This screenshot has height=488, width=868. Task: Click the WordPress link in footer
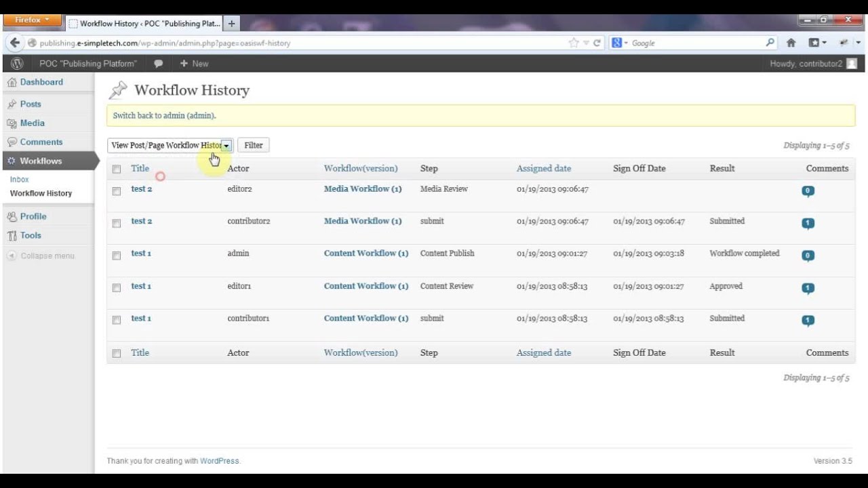point(220,461)
